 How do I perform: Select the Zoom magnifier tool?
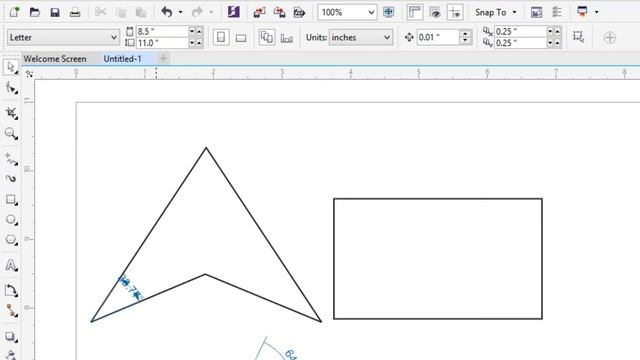pyautogui.click(x=11, y=133)
